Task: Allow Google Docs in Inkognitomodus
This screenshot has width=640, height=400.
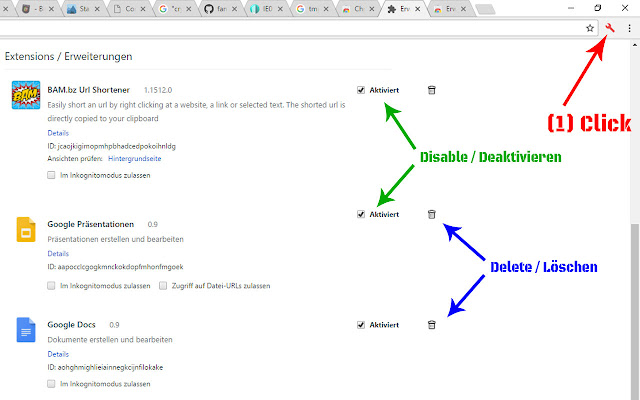Action: (51, 384)
